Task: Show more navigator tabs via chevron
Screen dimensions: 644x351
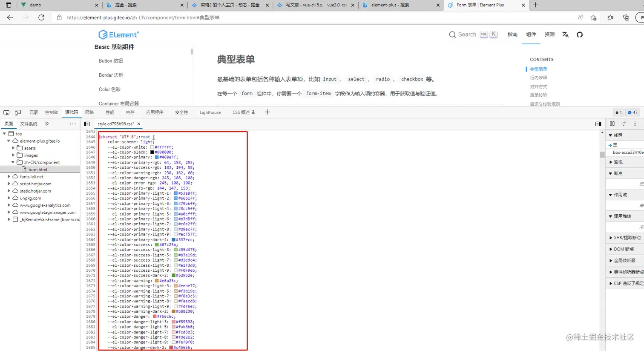Action: coord(47,124)
